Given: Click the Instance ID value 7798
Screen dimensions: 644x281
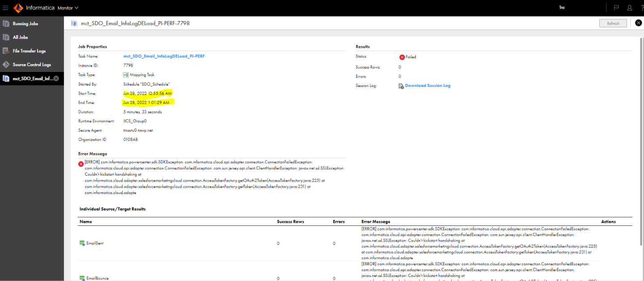Looking at the screenshot, I should (128, 65).
